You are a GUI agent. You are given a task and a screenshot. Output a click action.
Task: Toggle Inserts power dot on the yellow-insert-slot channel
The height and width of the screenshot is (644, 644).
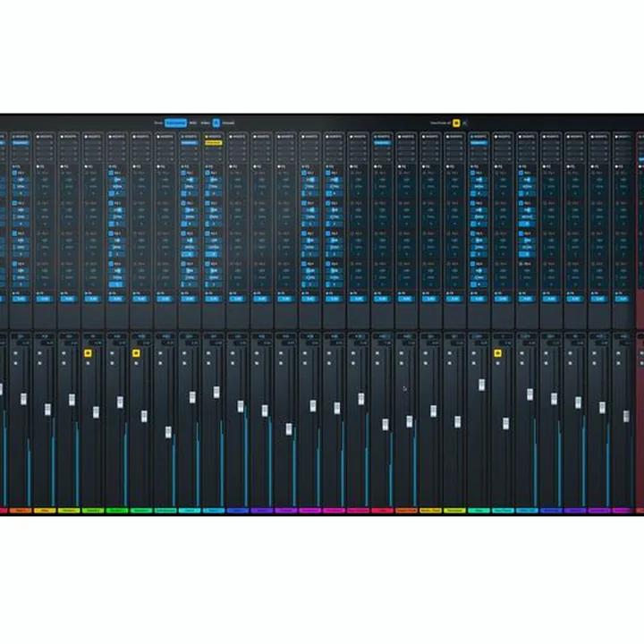coord(207,137)
